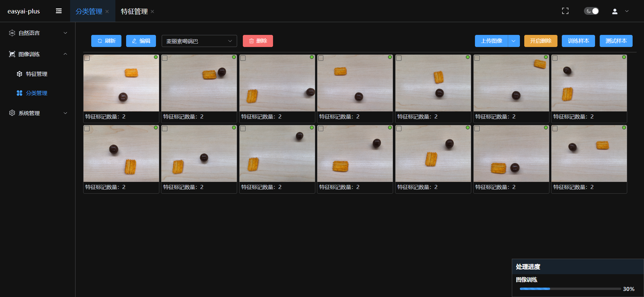644x297 pixels.
Task: Expand the 自然语言 menu section
Action: (x=65, y=33)
